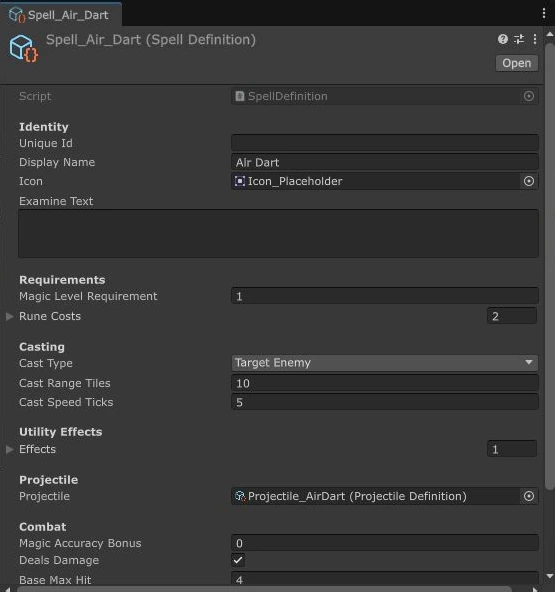Click the Rune Costs size field
The image size is (555, 592).
(x=512, y=316)
